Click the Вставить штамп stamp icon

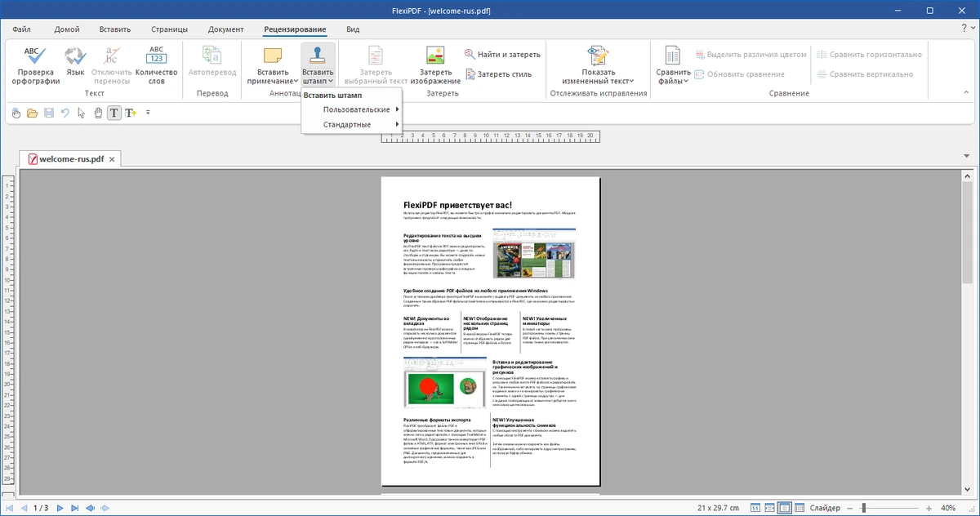[x=318, y=56]
